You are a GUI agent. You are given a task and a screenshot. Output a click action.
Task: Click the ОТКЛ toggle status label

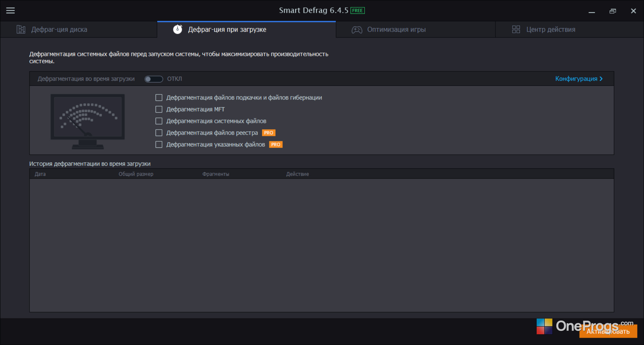(175, 79)
